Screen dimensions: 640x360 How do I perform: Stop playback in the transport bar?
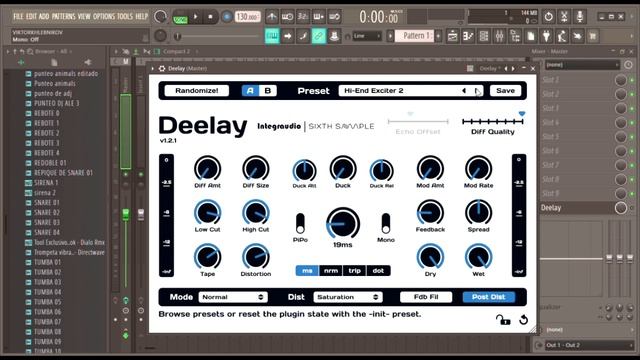click(210, 17)
